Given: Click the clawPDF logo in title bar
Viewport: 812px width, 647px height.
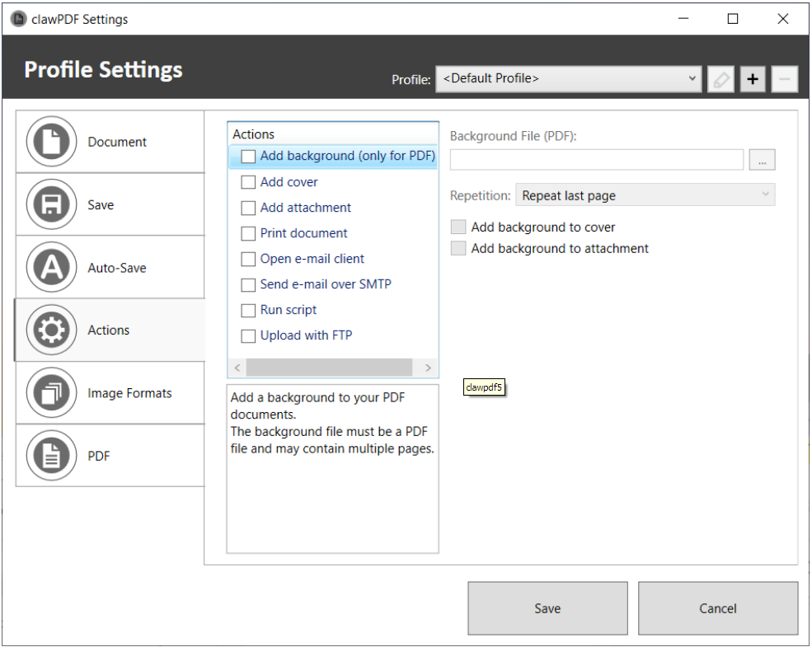Looking at the screenshot, I should coord(18,19).
